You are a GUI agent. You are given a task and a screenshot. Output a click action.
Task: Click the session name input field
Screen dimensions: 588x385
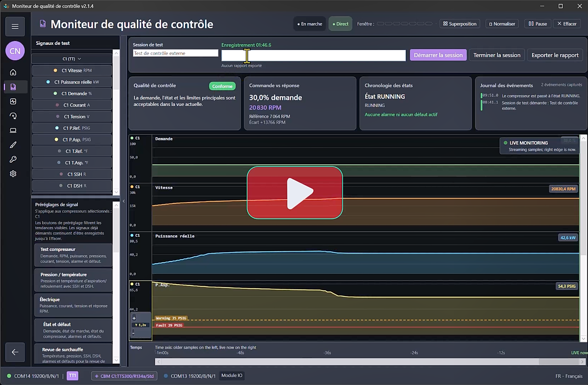pos(175,53)
